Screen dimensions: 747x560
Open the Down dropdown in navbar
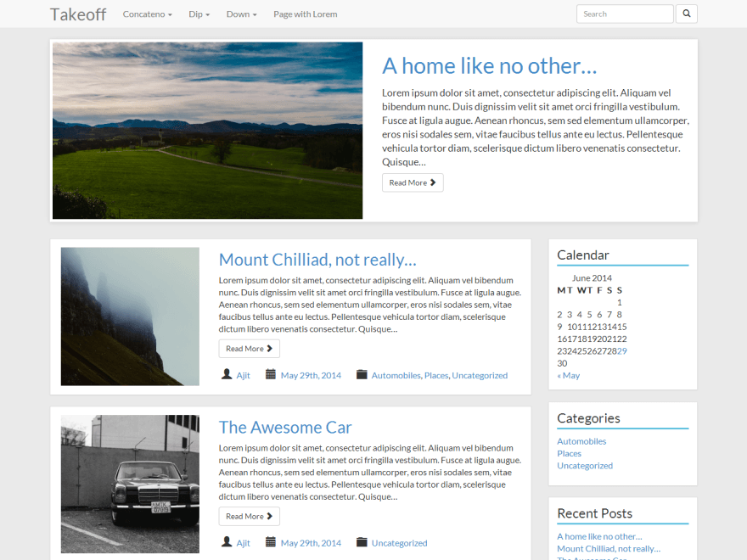[x=241, y=14]
